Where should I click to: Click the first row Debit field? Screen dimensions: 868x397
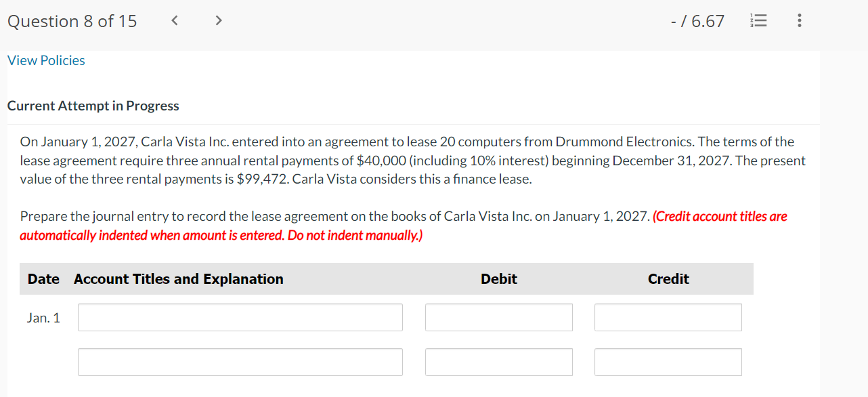click(x=498, y=317)
